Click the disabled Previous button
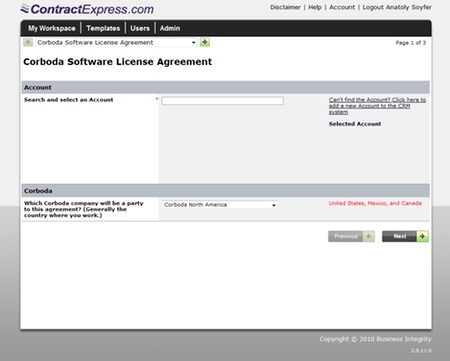 [x=351, y=236]
